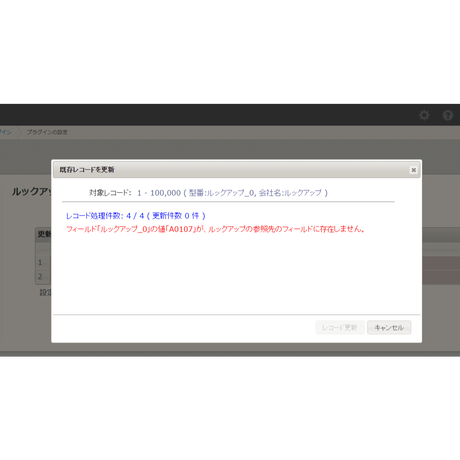Click the ルックアップ page heading behind dialog
Image resolution: width=460 pixels, height=460 pixels.
click(32, 191)
